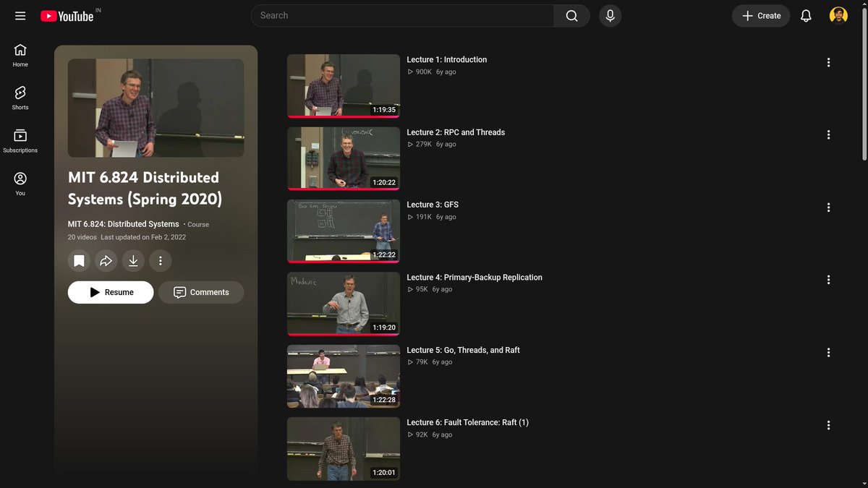Open the Lecture 2 video thumbnail

coord(344,158)
